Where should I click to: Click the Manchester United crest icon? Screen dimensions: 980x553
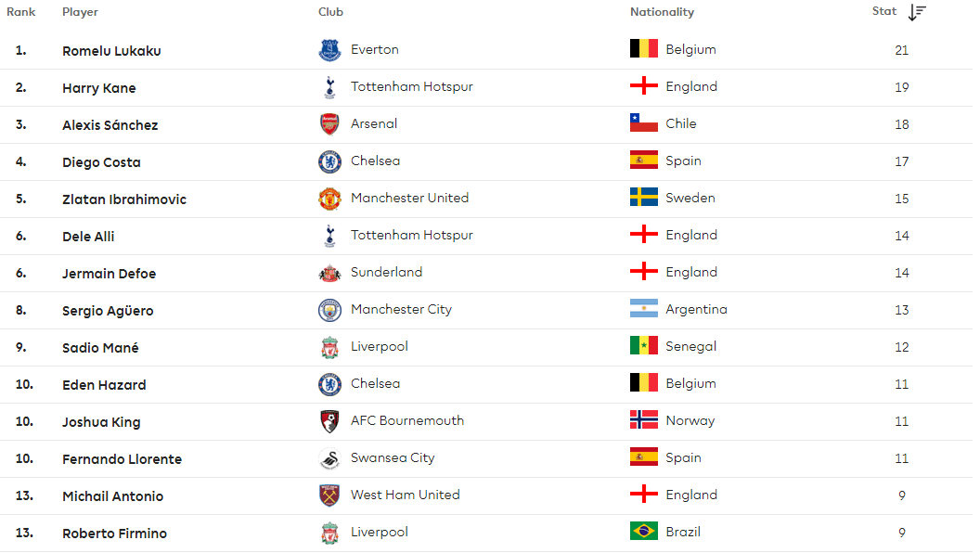[x=329, y=199]
